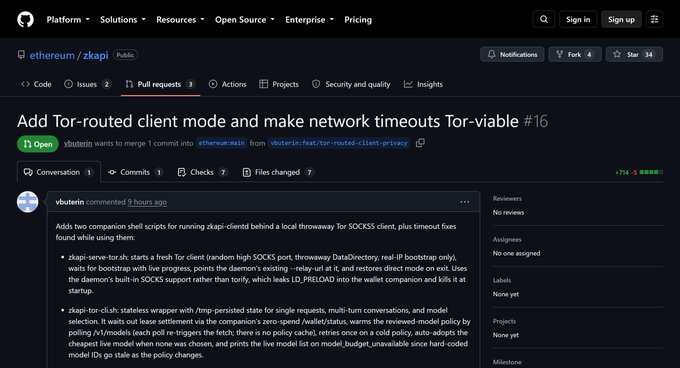This screenshot has height=368, width=680.
Task: Click the Projects tab table icon
Action: 263,84
